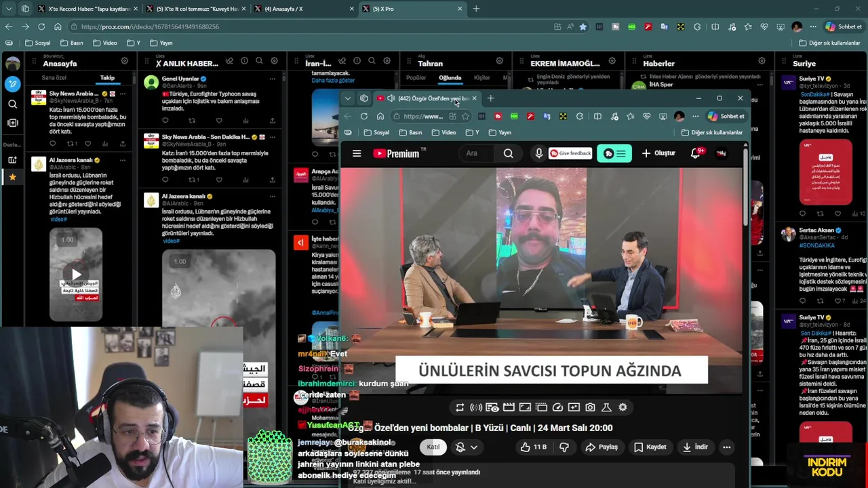Open column settings for Haberler deck

[x=762, y=61]
